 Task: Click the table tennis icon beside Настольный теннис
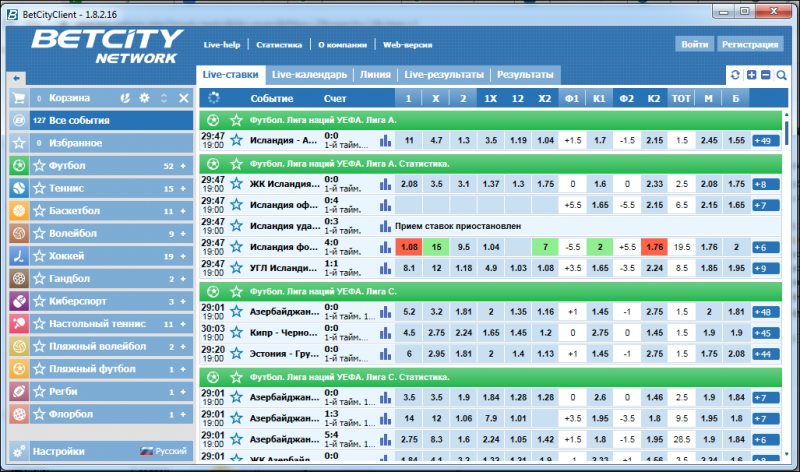tap(19, 324)
